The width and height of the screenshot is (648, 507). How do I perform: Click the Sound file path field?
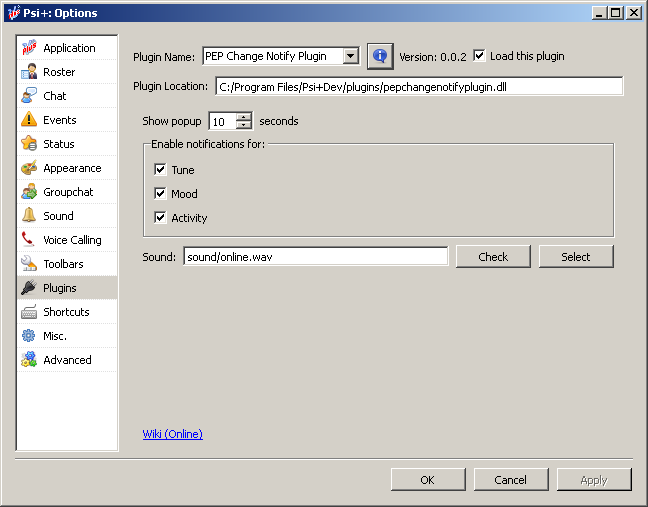point(315,257)
